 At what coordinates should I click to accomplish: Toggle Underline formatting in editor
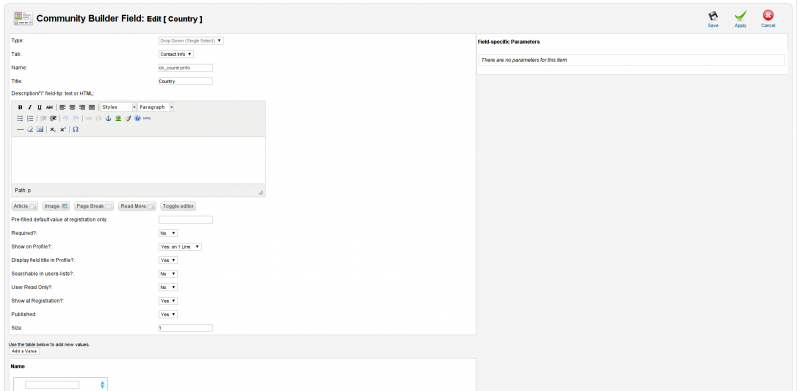39,107
